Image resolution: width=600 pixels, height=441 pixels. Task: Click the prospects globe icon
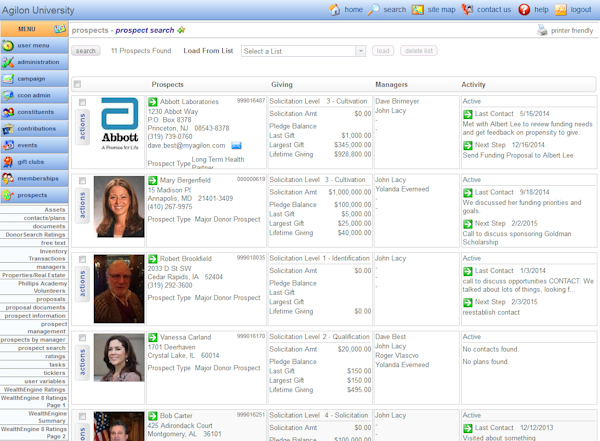pyautogui.click(x=8, y=195)
